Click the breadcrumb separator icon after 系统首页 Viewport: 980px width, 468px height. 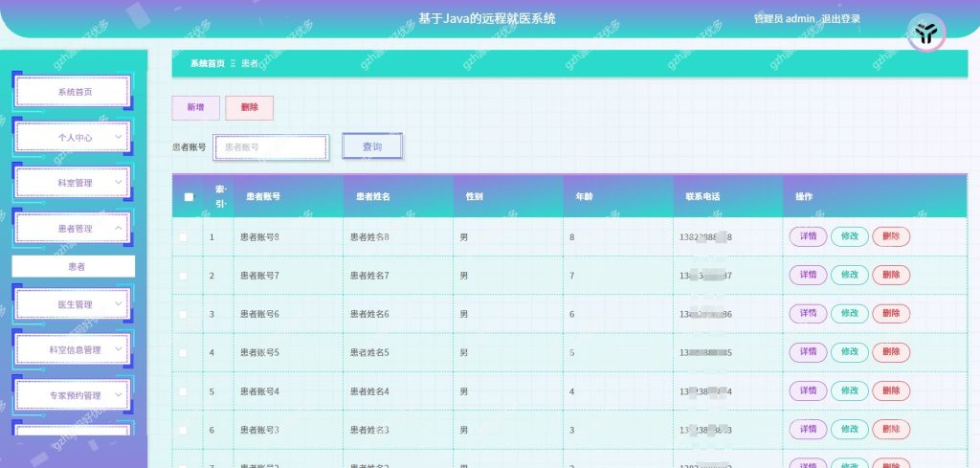(234, 63)
